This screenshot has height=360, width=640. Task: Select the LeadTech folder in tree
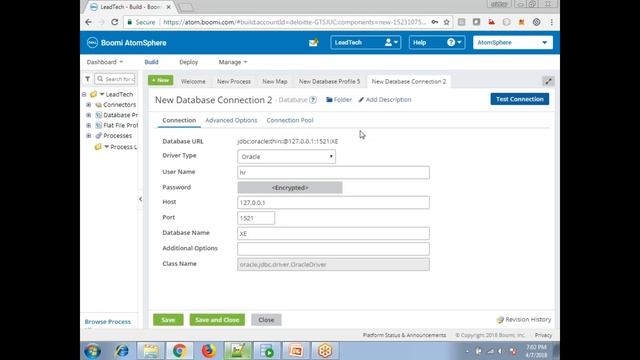[119, 94]
